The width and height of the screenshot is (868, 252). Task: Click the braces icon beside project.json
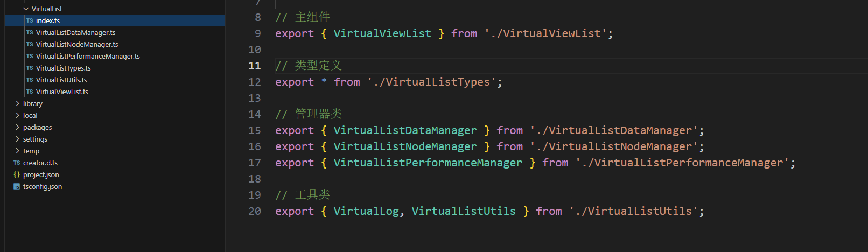point(17,174)
